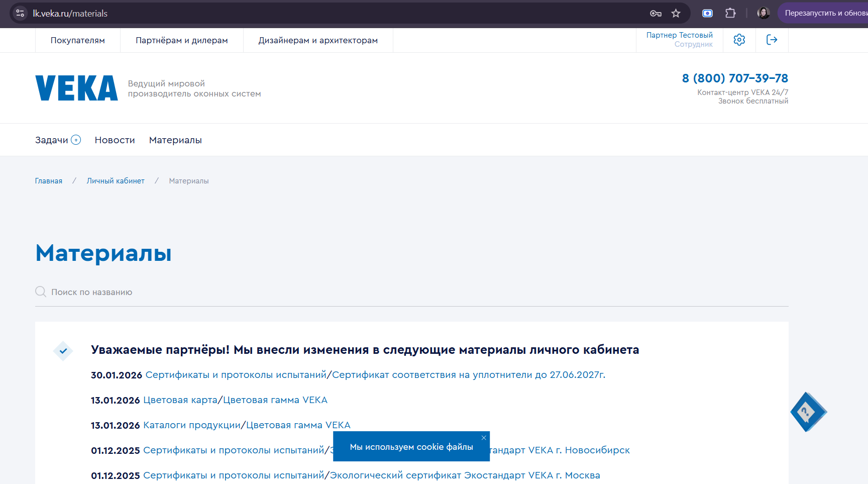Click the search magnifier icon
The image size is (868, 484).
pos(41,292)
